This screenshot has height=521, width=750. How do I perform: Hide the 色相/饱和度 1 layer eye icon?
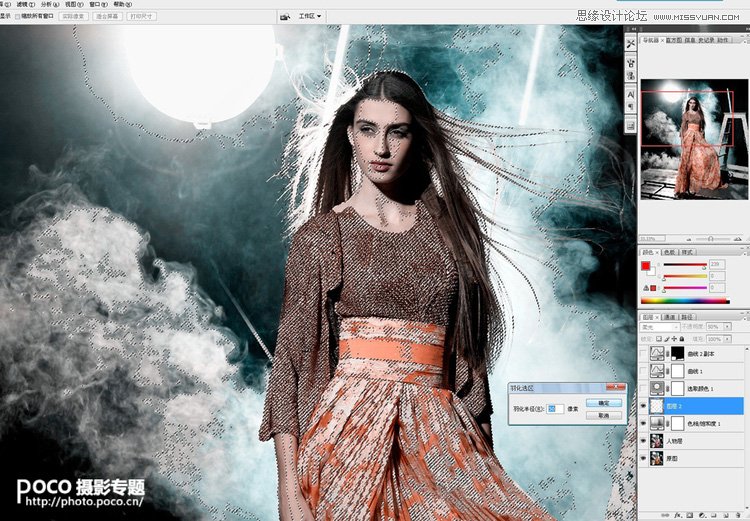pyautogui.click(x=643, y=423)
